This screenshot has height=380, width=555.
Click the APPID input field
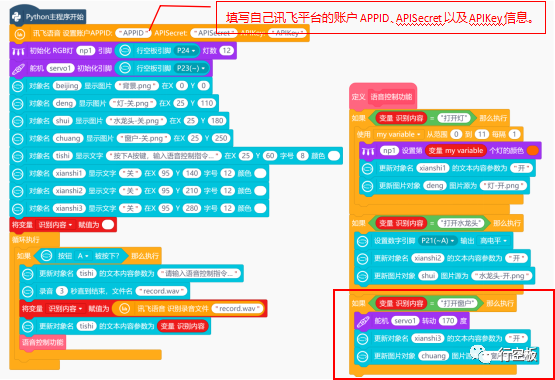[133, 33]
